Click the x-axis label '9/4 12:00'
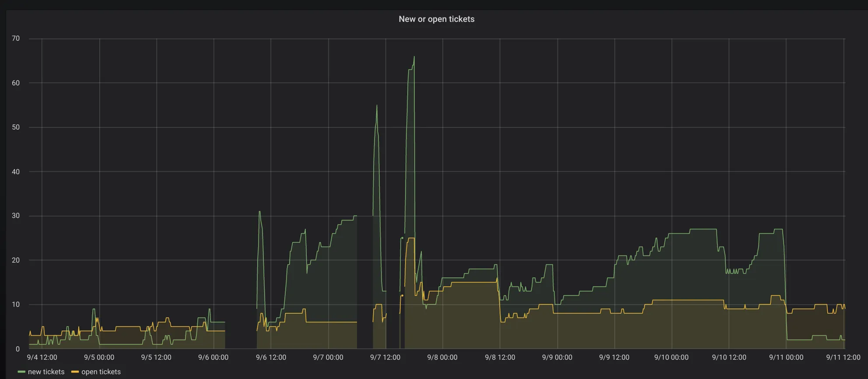Image resolution: width=868 pixels, height=379 pixels. 42,358
